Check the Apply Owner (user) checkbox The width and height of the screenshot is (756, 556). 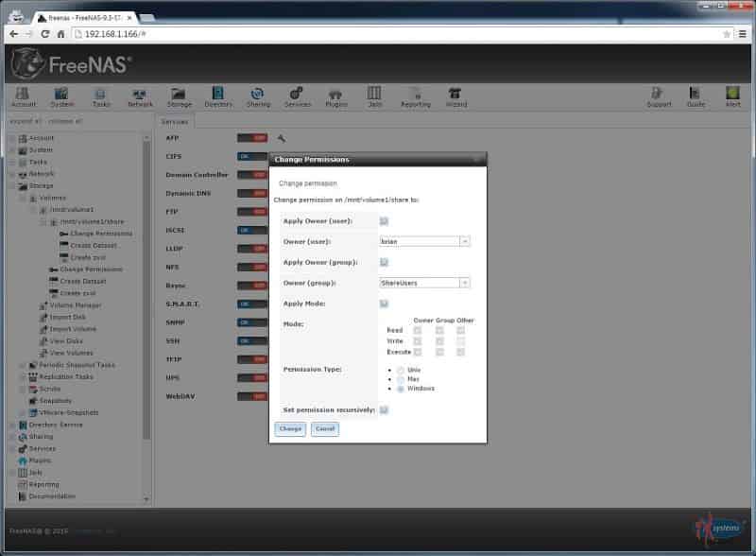pyautogui.click(x=385, y=221)
